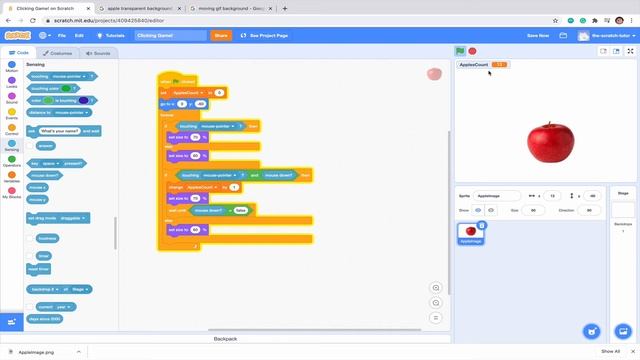Click the Scratch logo
The image size is (640, 360).
(x=18, y=36)
